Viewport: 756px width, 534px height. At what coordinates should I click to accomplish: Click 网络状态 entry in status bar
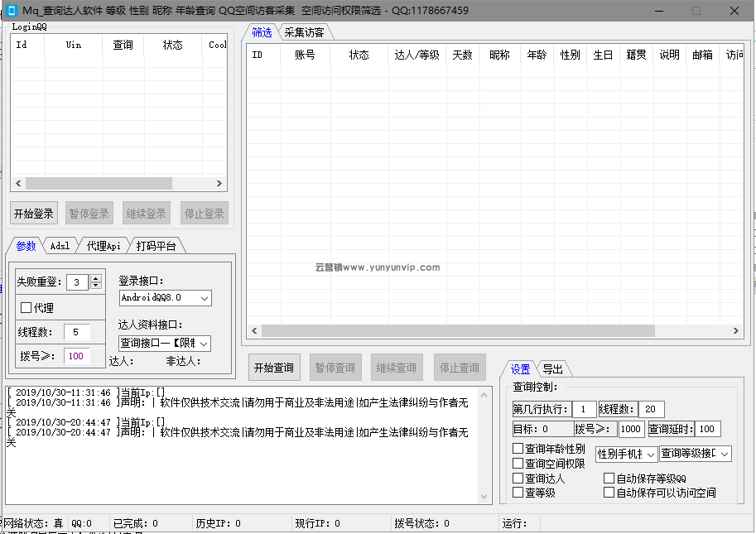[34, 523]
